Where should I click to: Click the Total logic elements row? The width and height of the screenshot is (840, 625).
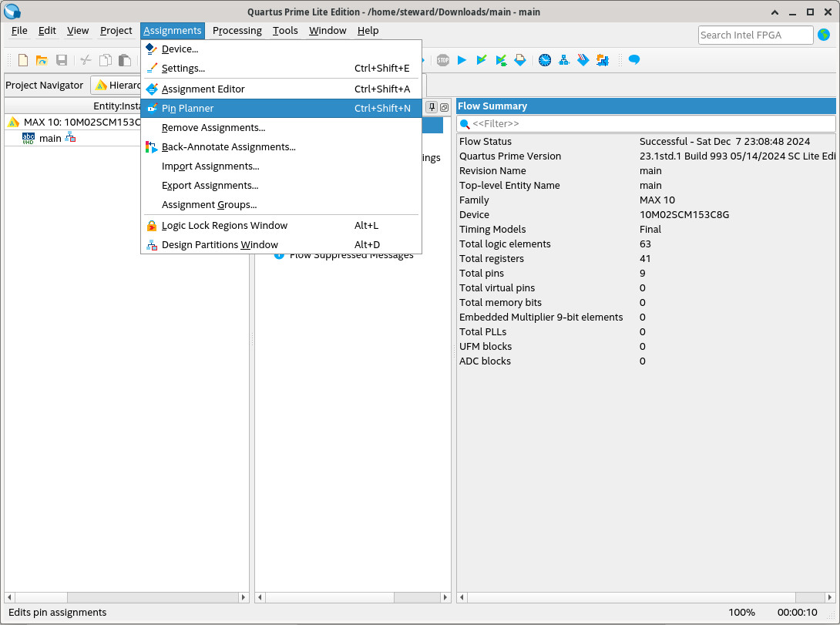[646, 244]
